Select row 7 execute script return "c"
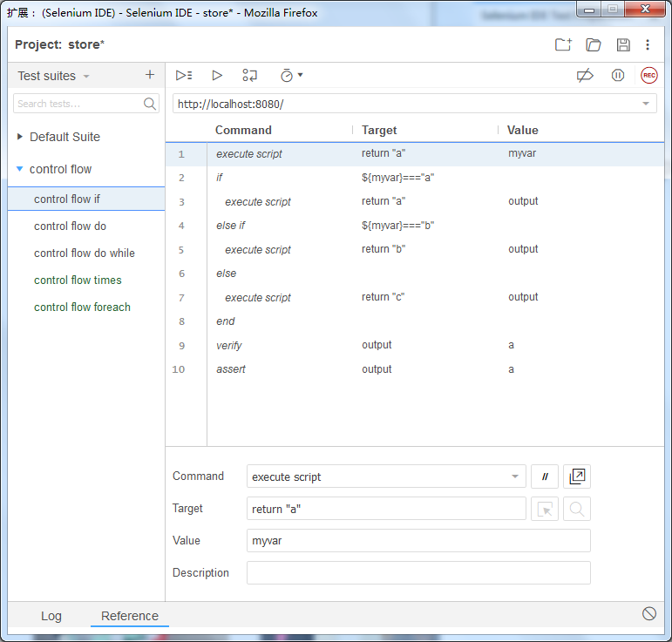This screenshot has width=672, height=642. point(415,297)
